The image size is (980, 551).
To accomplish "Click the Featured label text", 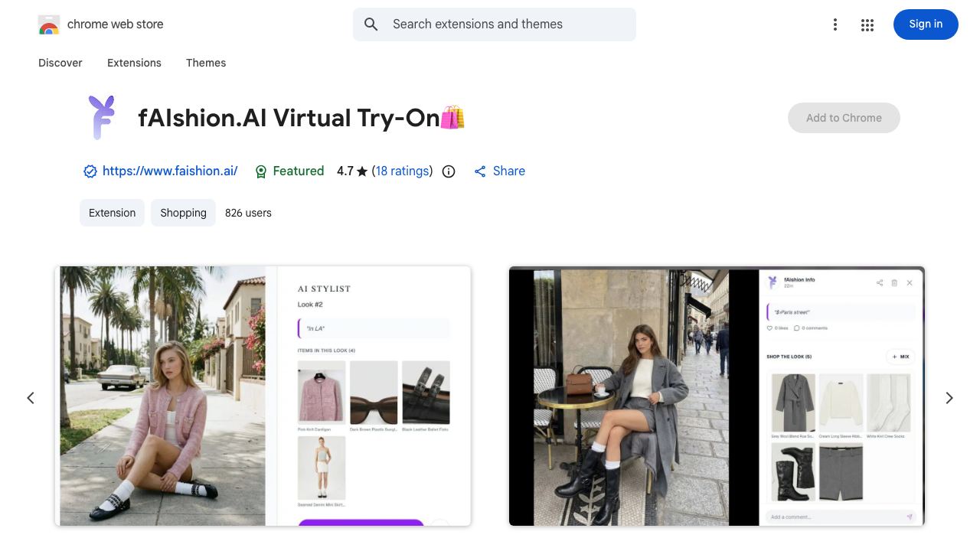I will tap(299, 171).
